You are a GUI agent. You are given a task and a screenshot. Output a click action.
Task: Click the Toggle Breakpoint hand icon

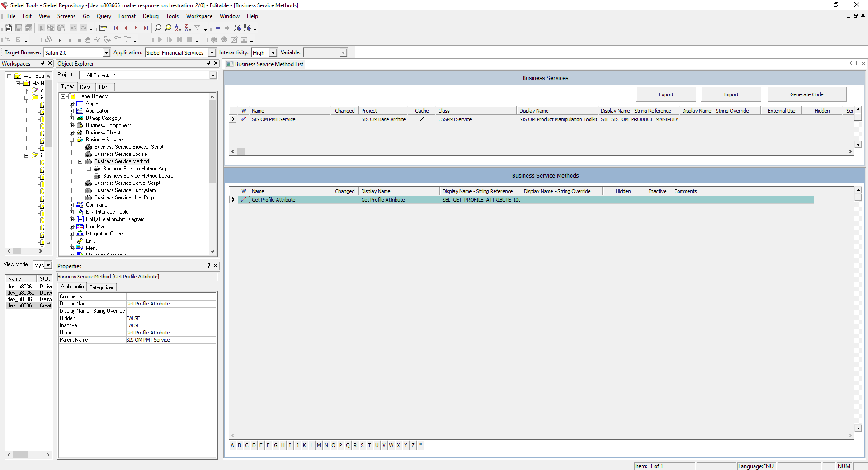(x=88, y=40)
